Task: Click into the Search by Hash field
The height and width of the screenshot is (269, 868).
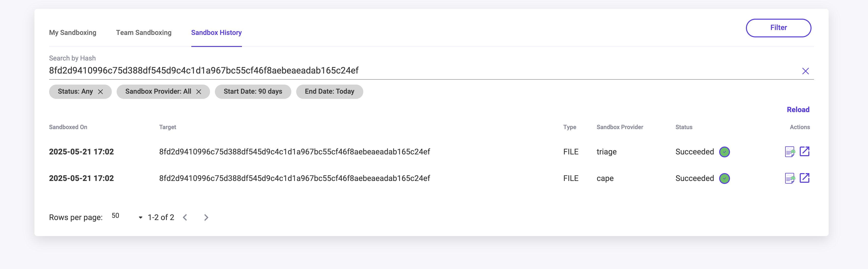Action: [x=404, y=71]
